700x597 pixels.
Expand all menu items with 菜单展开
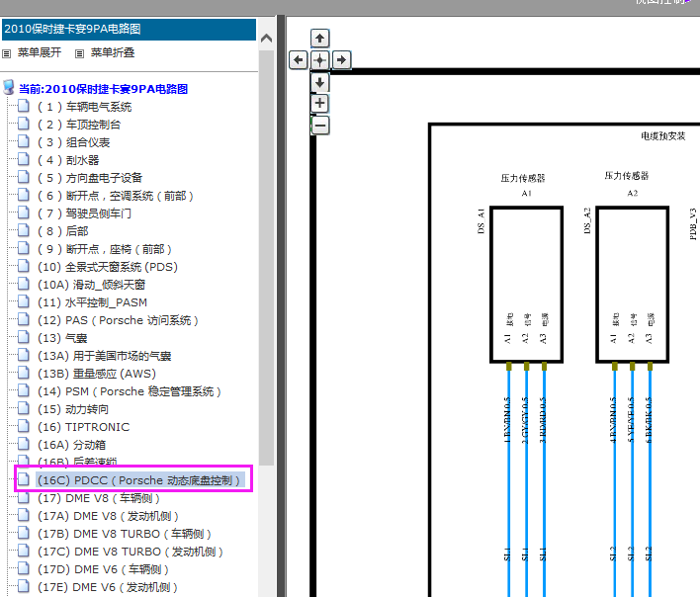[x=40, y=52]
